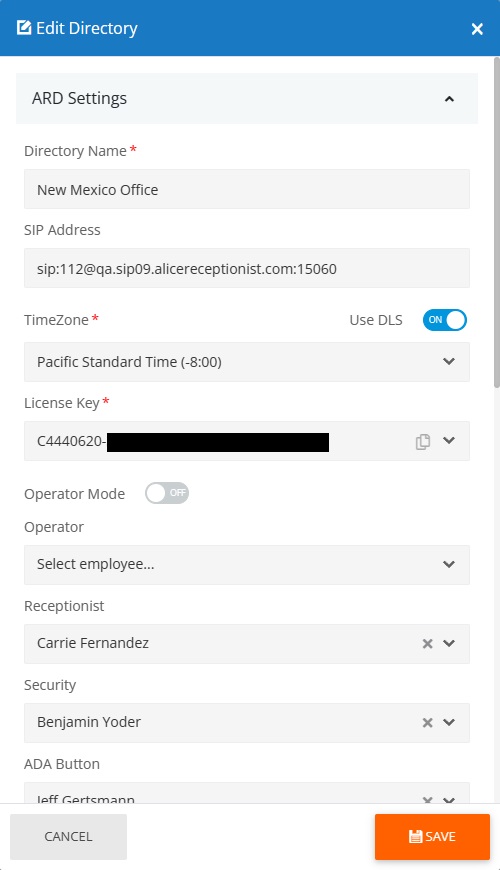Open the TimeZone dropdown
This screenshot has height=870, width=500.
(247, 362)
